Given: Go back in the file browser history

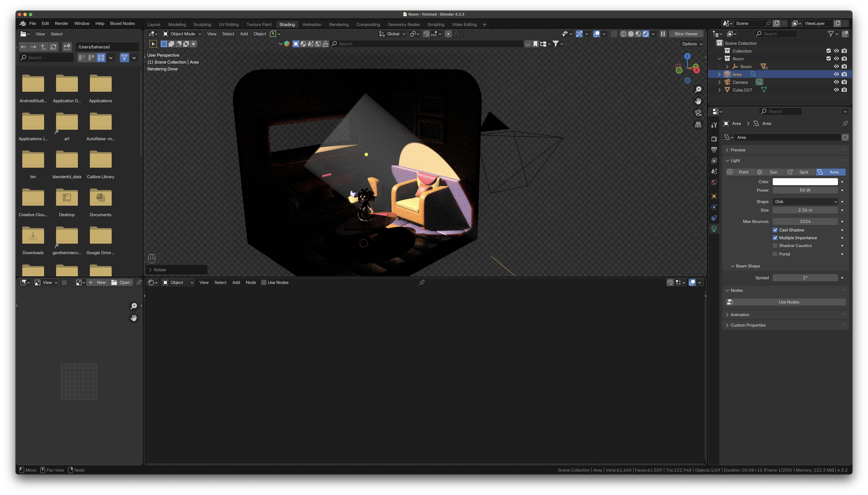Looking at the screenshot, I should tap(24, 47).
